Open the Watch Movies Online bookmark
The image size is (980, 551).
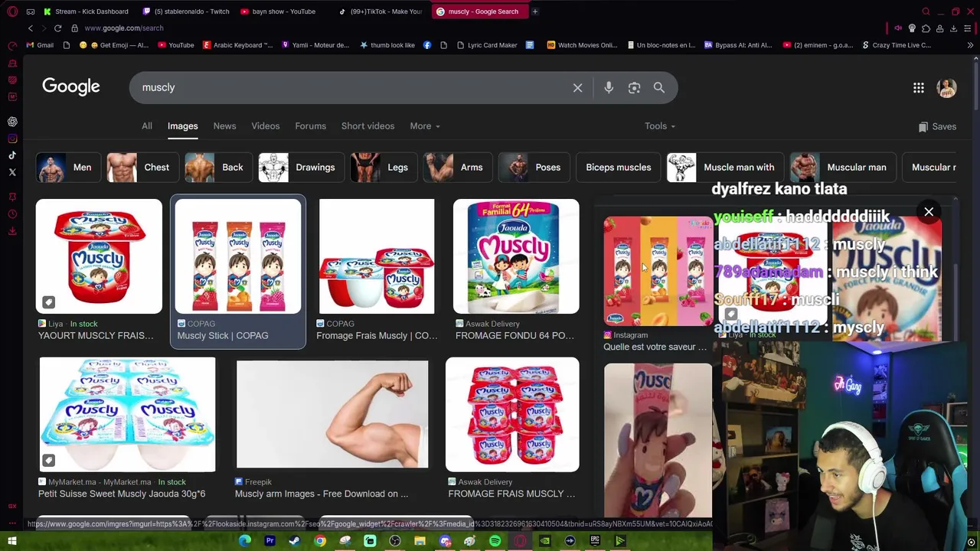pyautogui.click(x=582, y=45)
